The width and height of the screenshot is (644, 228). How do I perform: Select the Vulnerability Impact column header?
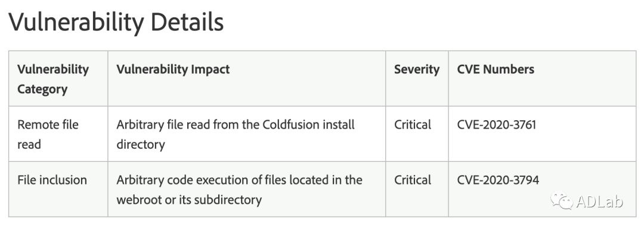pos(173,69)
